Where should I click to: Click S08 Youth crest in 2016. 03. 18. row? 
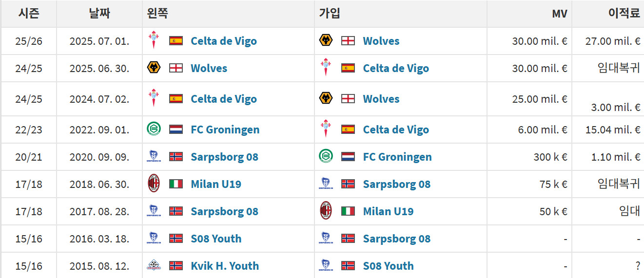tap(154, 239)
